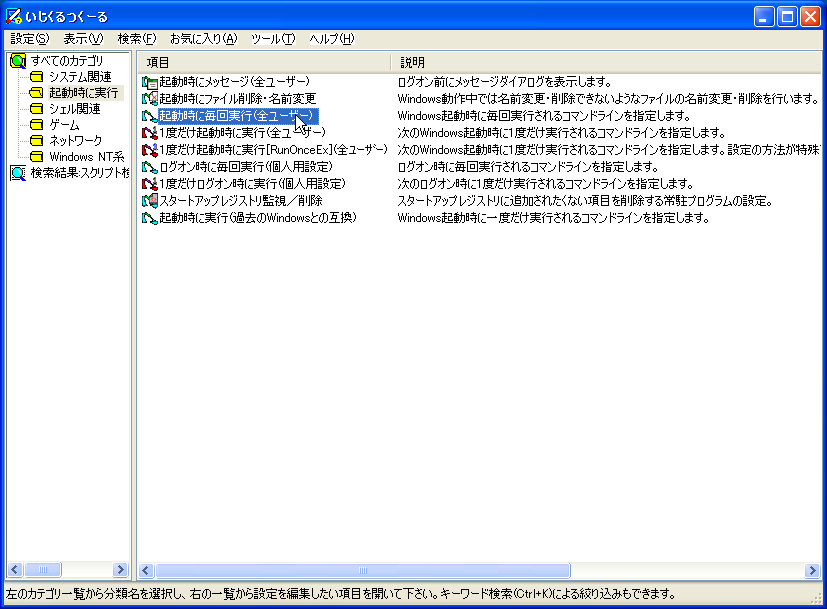Minimize the いじくるつくーる window

[763, 17]
